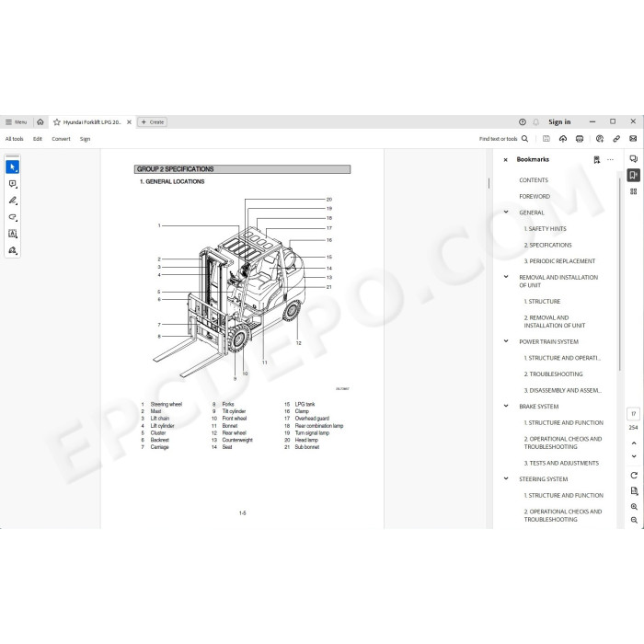Open the FOREWORD bookmark
The height and width of the screenshot is (644, 644).
pos(535,197)
